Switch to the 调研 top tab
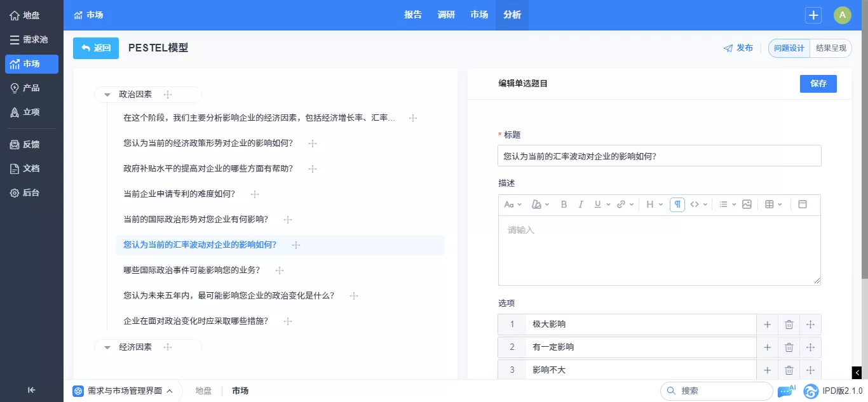868x402 pixels. tap(446, 15)
